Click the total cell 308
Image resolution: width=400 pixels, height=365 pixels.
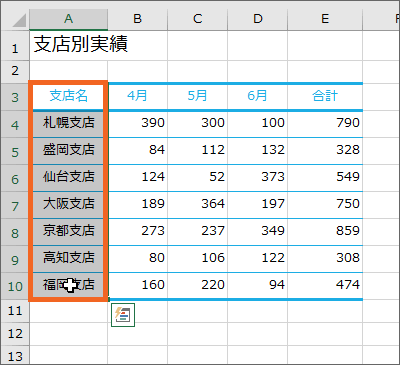pyautogui.click(x=325, y=259)
